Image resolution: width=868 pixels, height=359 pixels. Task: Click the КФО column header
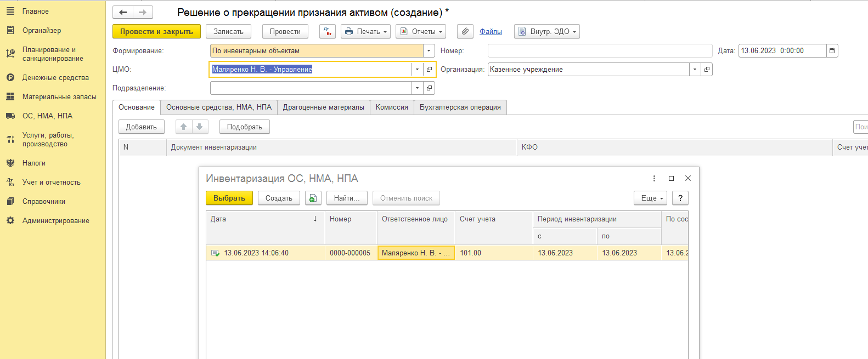[675, 147]
